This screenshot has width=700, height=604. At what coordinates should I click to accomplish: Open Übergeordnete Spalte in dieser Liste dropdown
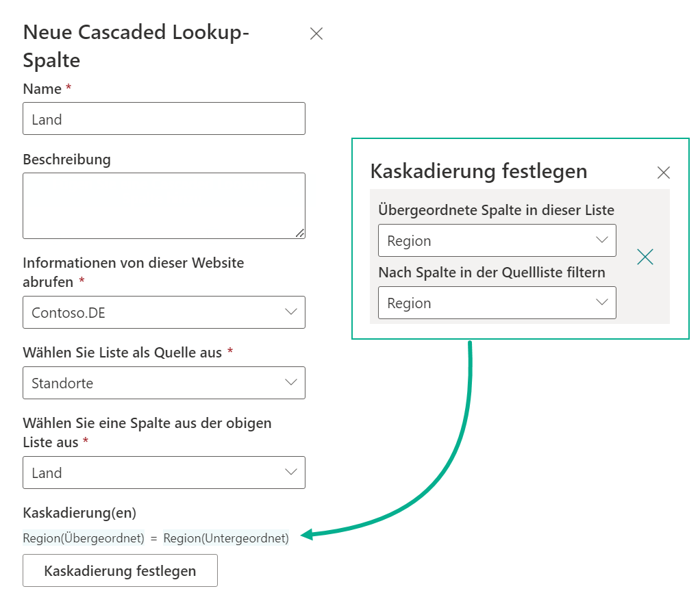[497, 240]
